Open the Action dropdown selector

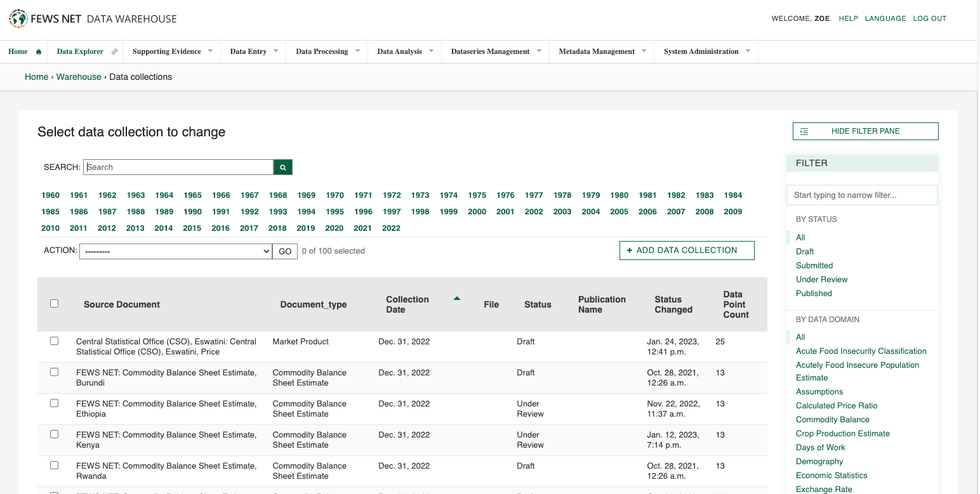[176, 252]
